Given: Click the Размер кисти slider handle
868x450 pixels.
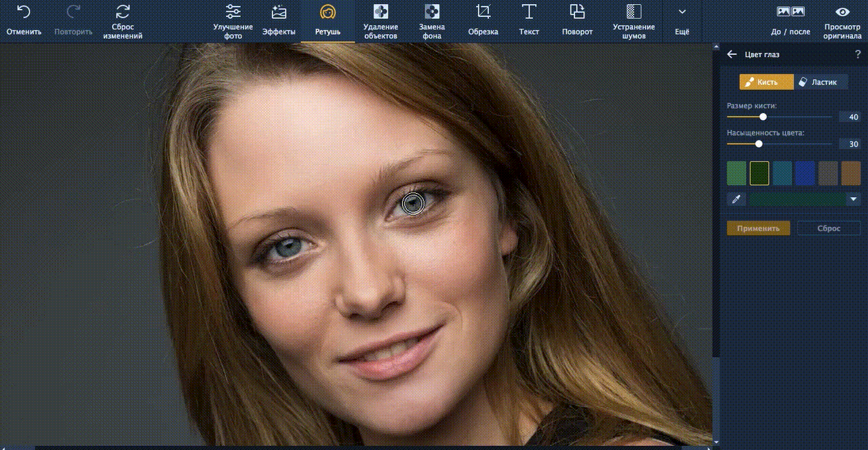Looking at the screenshot, I should click(x=763, y=117).
